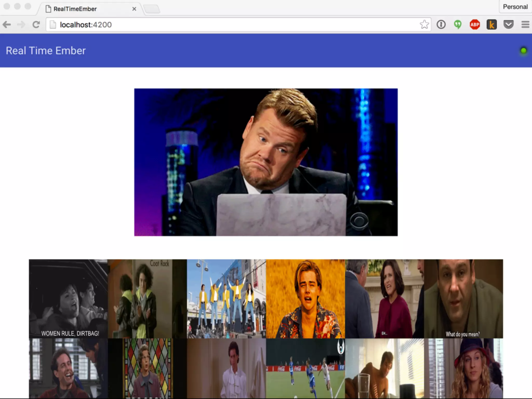Save page with Pocket icon
This screenshot has width=532, height=399.
click(508, 25)
